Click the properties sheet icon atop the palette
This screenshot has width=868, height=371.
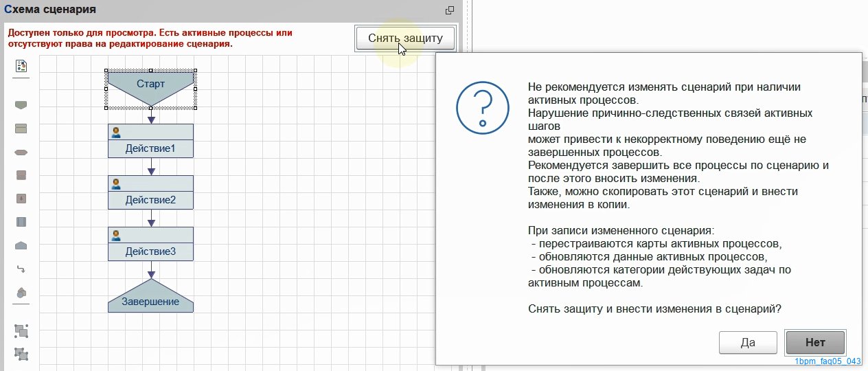pos(21,66)
